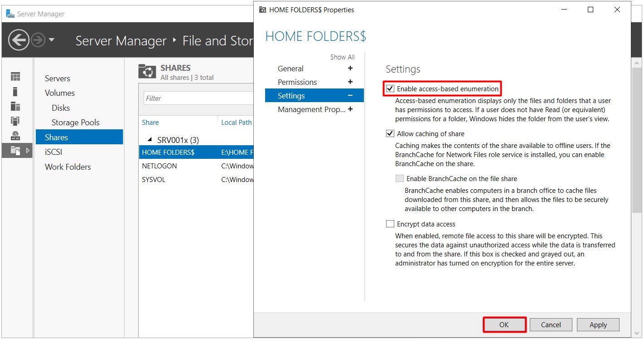Sort by the Local Path column header
The image size is (644, 339).
pyautogui.click(x=236, y=123)
